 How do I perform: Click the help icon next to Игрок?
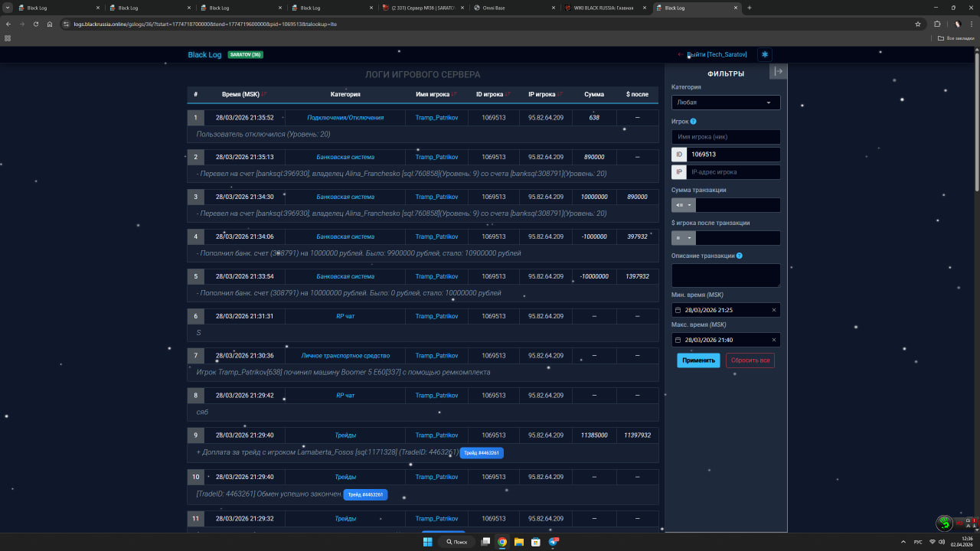point(693,122)
